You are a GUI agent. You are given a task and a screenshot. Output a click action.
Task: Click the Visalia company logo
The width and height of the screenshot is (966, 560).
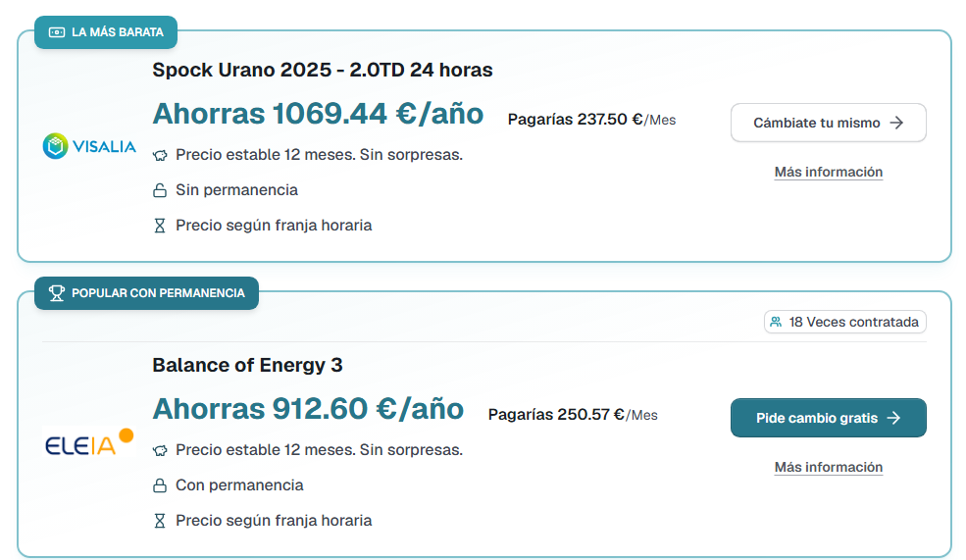click(x=89, y=147)
